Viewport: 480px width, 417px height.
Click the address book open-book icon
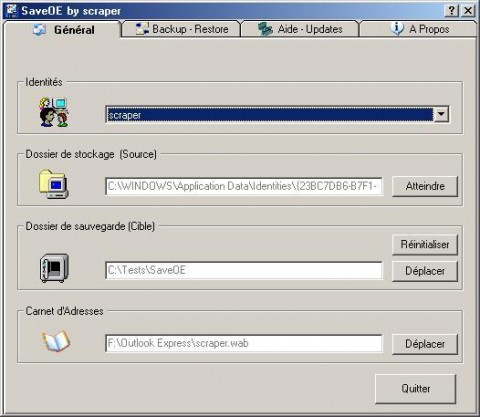coord(56,341)
